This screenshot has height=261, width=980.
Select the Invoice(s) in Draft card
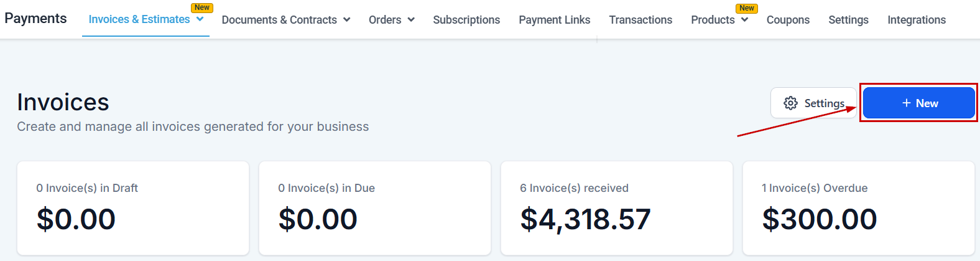point(133,208)
